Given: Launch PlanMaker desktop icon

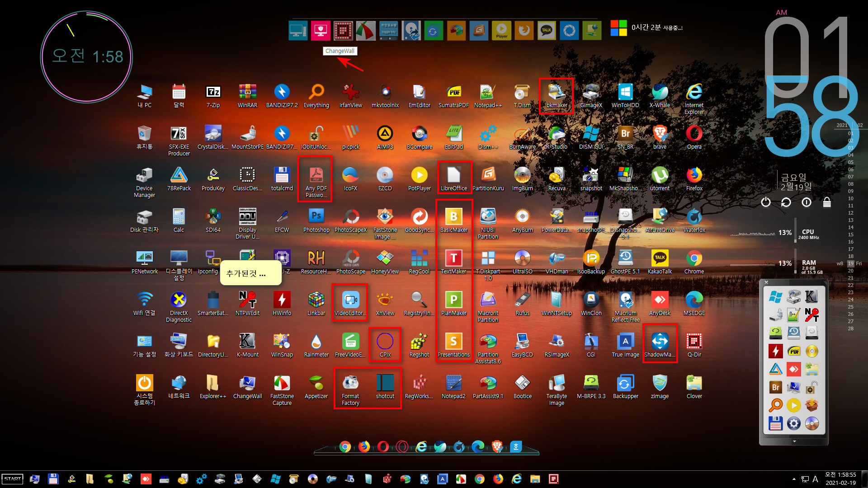Looking at the screenshot, I should point(453,304).
